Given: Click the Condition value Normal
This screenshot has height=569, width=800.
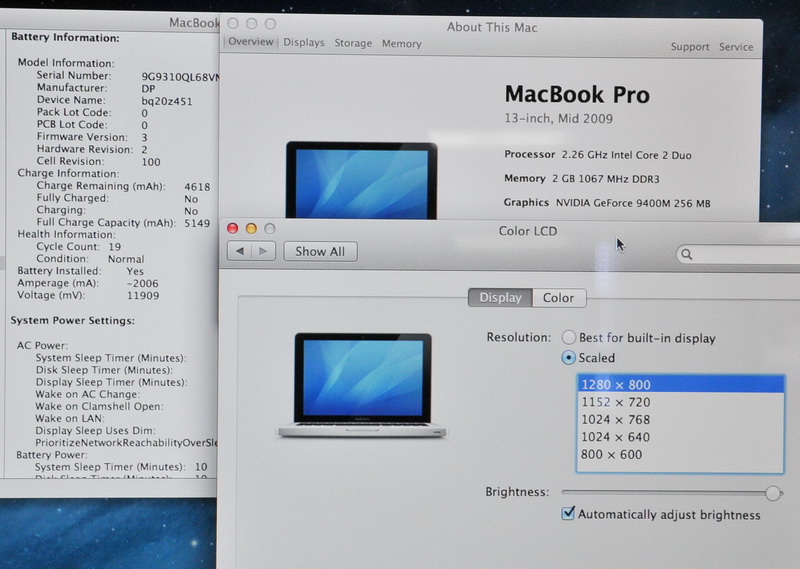Looking at the screenshot, I should [x=126, y=259].
